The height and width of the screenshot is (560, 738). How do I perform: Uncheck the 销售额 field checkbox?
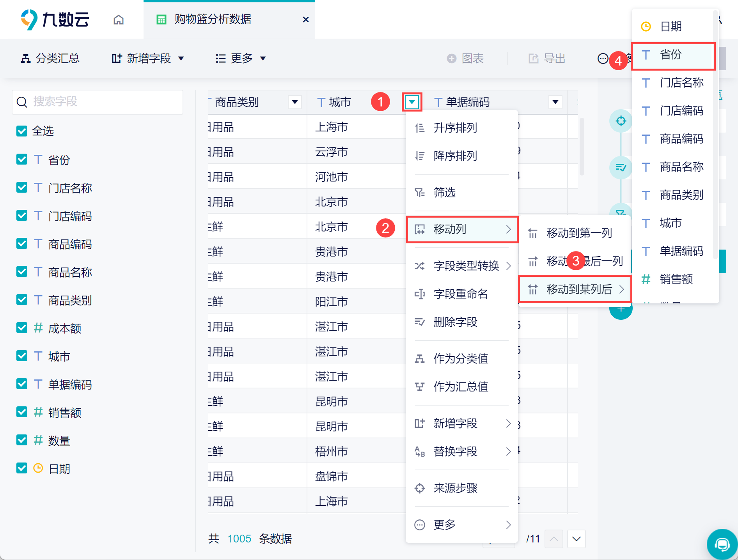point(22,412)
